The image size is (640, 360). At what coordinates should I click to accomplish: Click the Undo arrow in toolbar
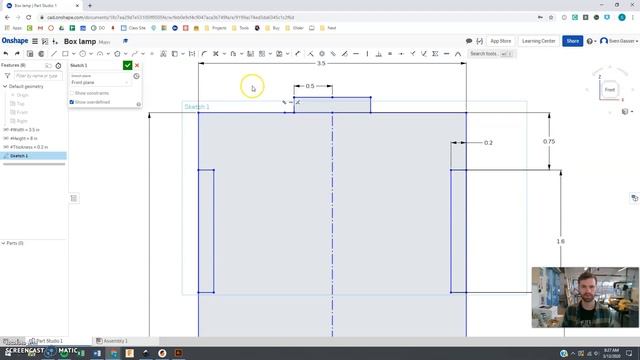tap(6, 53)
